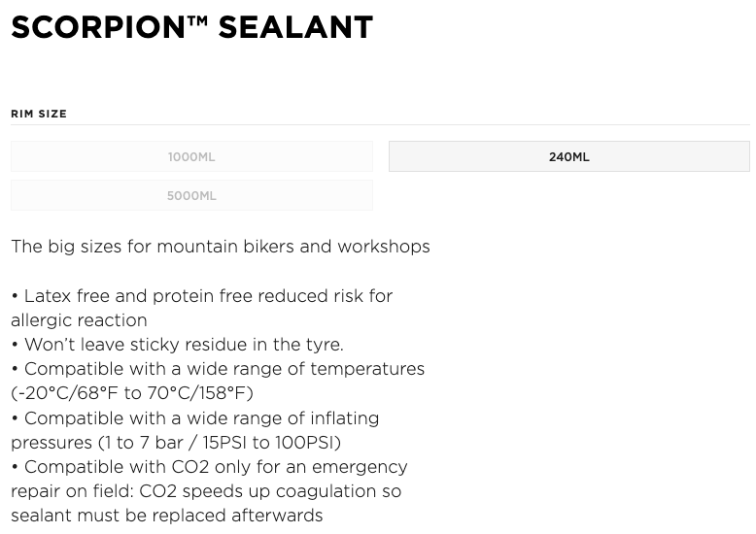This screenshot has height=534, width=756.
Task: Click the word SCORPION in the title
Action: 98,27
